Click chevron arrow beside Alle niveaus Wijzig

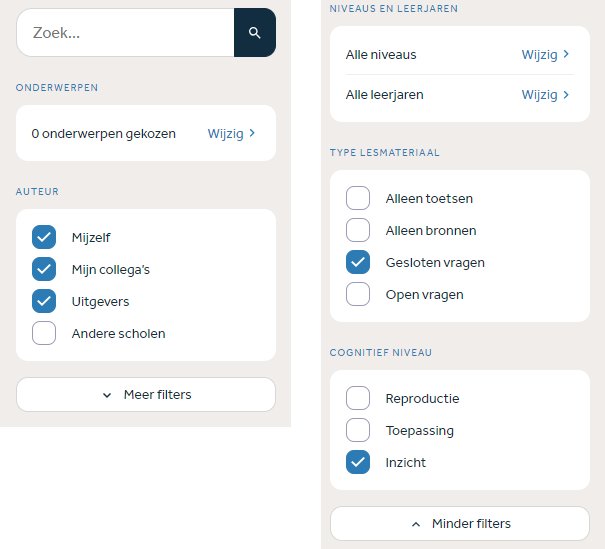[x=566, y=54]
